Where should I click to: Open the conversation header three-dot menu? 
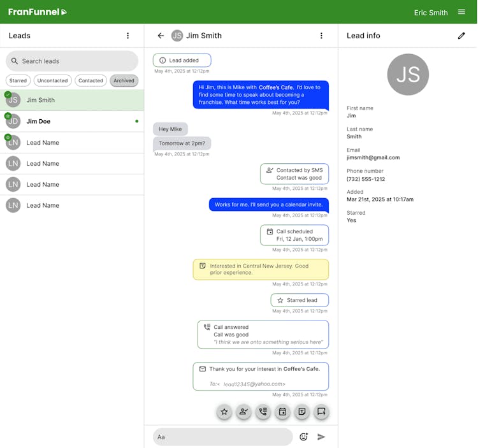click(321, 36)
